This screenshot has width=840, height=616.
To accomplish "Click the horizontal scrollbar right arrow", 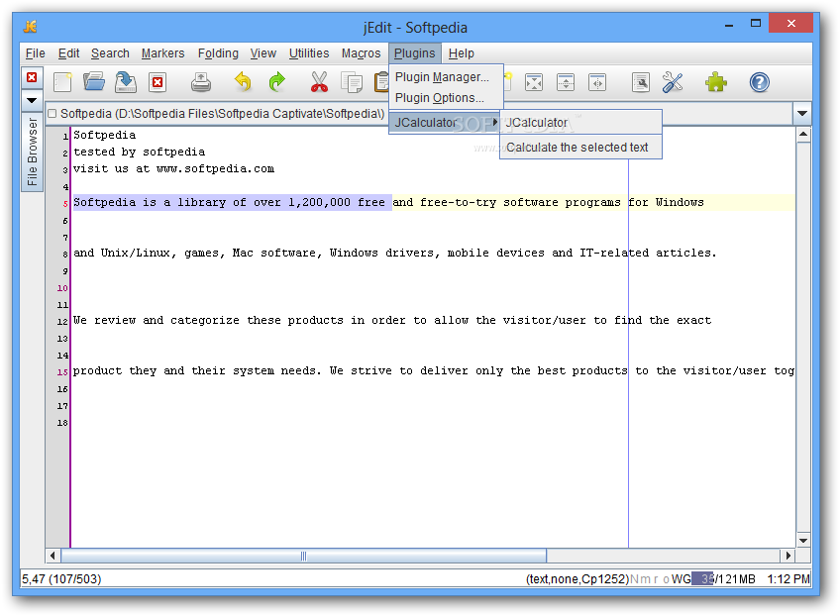I will click(x=787, y=556).
